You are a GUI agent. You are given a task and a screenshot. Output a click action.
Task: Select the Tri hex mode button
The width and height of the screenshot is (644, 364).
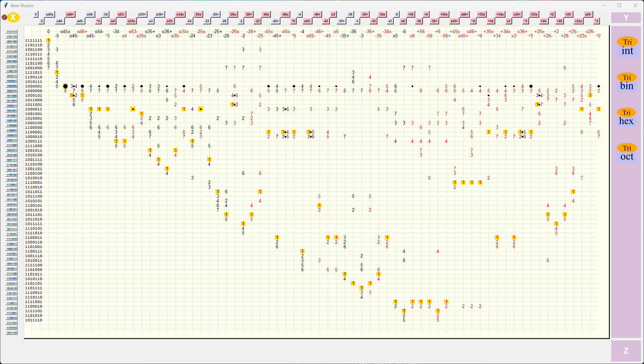click(x=626, y=117)
